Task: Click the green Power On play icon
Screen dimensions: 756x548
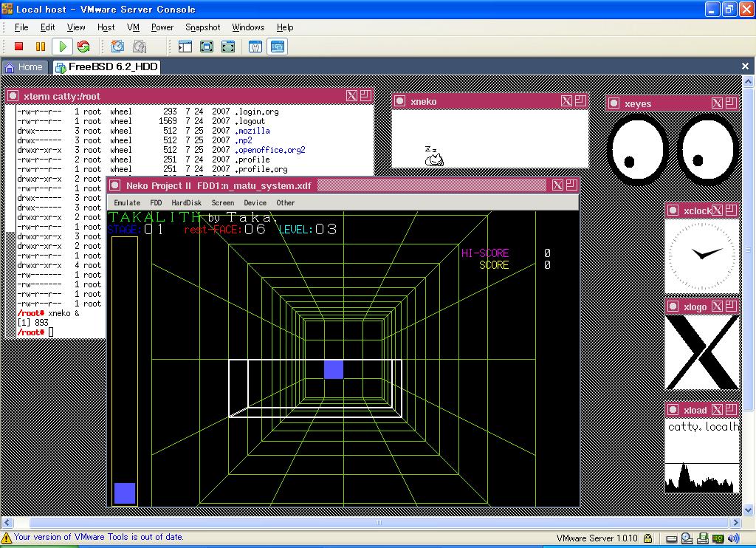Action: pyautogui.click(x=62, y=47)
